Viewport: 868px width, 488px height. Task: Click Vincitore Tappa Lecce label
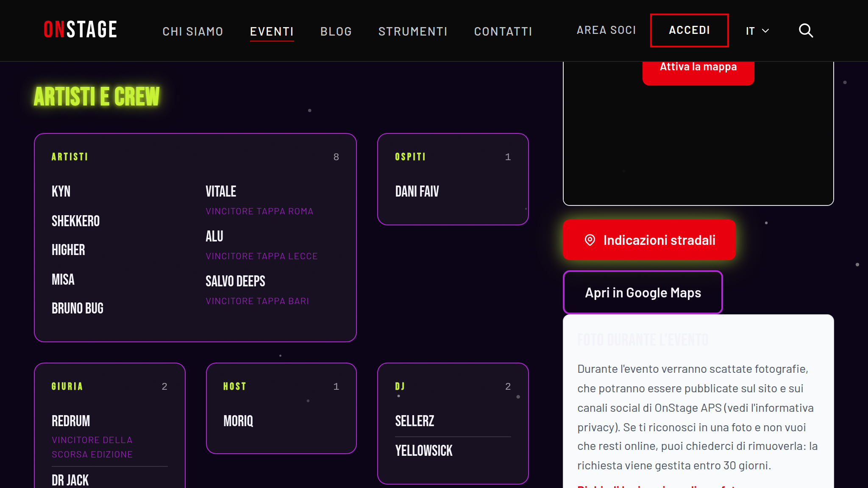coord(262,256)
